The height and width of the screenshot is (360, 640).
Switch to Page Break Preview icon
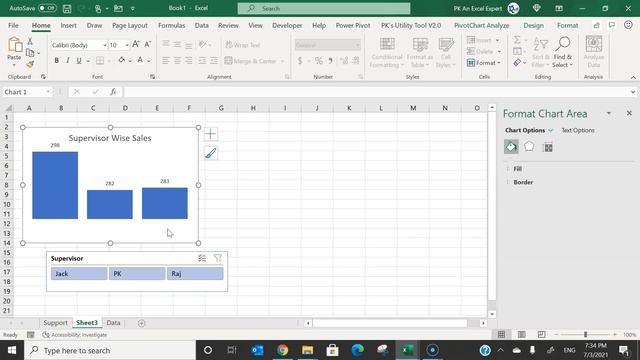click(541, 335)
